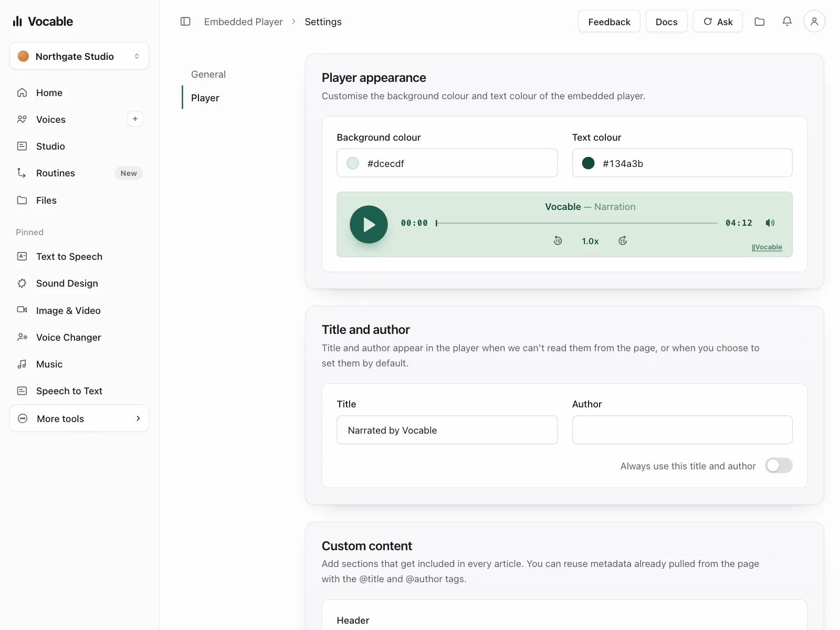This screenshot has width=840, height=630.
Task: Switch to the General settings tab
Action: click(x=208, y=75)
